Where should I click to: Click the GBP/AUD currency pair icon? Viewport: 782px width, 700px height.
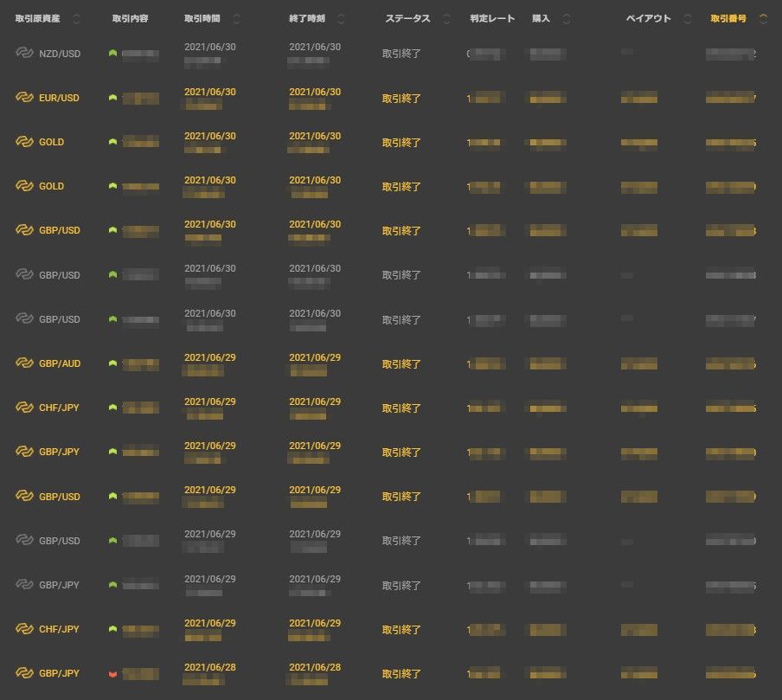24,363
